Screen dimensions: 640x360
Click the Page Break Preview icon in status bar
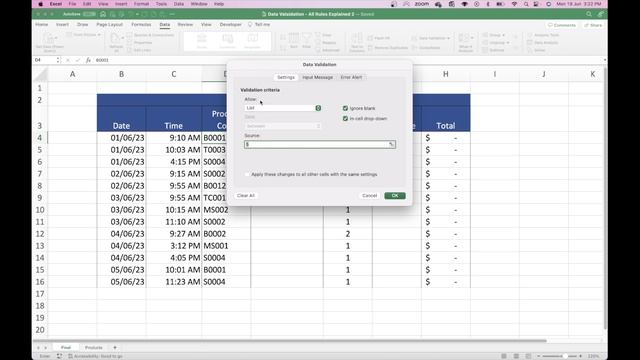pyautogui.click(x=528, y=356)
